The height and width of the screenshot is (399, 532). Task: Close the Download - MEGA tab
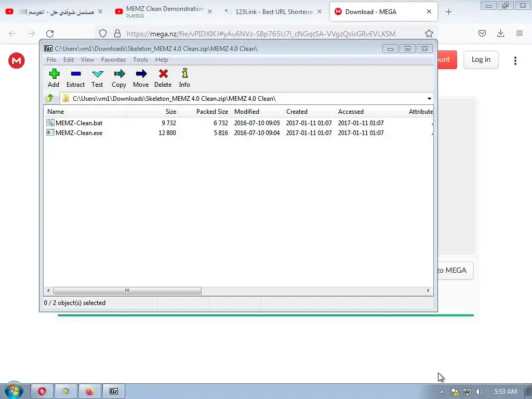point(429,11)
